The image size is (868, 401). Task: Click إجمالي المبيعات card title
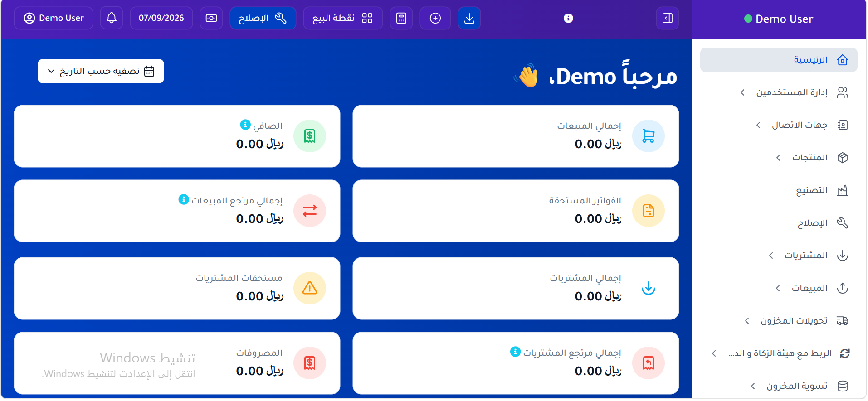(589, 126)
